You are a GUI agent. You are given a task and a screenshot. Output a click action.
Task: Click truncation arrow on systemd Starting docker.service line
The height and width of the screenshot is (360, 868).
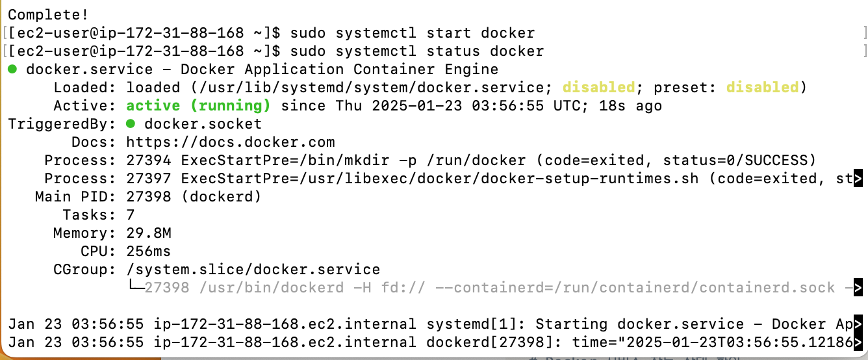(x=858, y=324)
